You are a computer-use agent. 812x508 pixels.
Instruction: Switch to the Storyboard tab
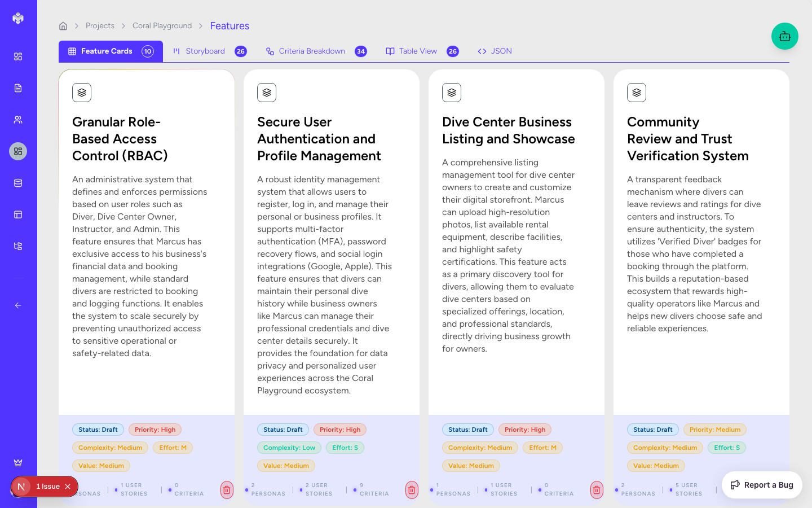click(x=205, y=51)
